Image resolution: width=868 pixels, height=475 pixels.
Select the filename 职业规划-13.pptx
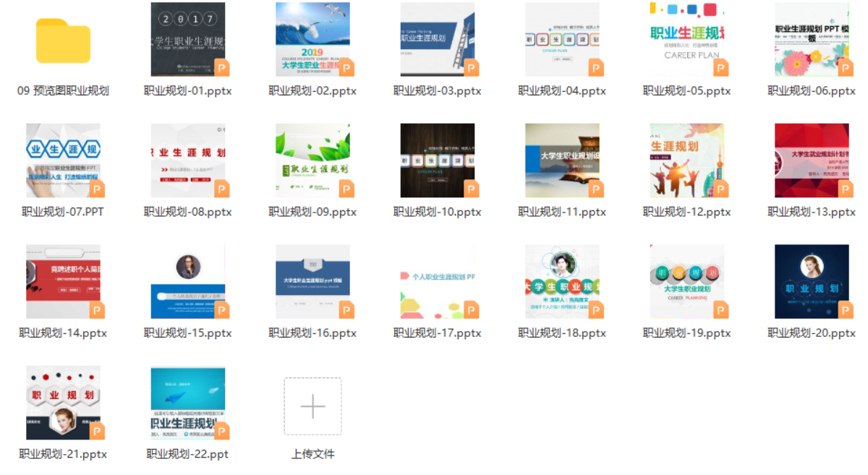(x=812, y=212)
